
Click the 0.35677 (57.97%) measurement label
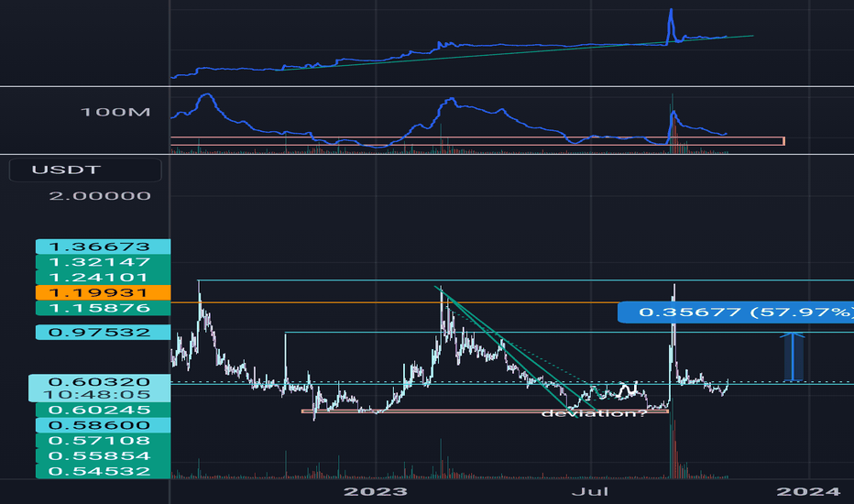click(x=736, y=312)
